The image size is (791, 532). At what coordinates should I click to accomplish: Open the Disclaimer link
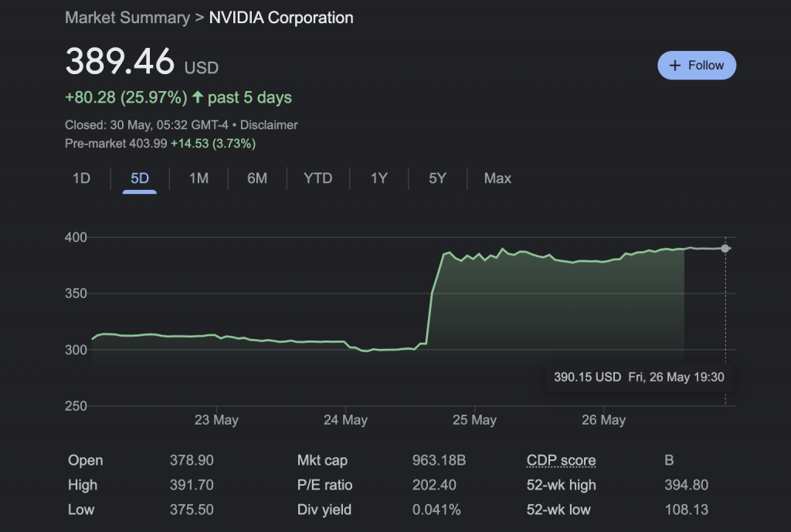(x=269, y=125)
